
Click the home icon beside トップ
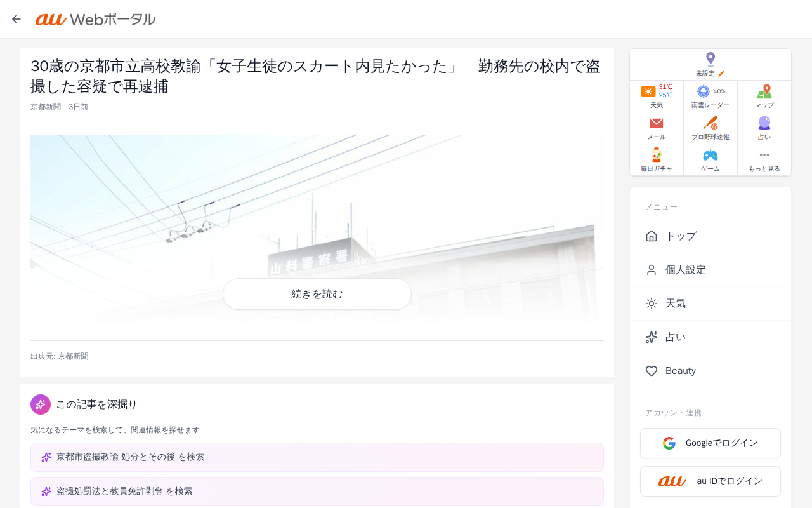(x=652, y=236)
